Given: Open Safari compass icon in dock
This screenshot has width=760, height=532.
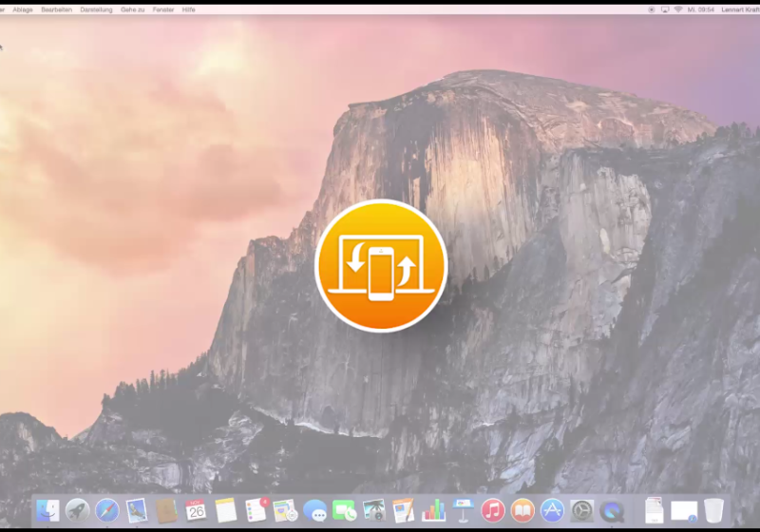Looking at the screenshot, I should 107,511.
